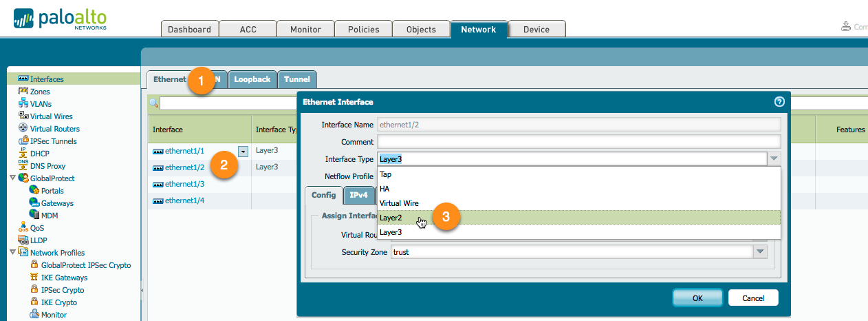Click the Comment input field
The height and width of the screenshot is (321, 868).
point(579,141)
